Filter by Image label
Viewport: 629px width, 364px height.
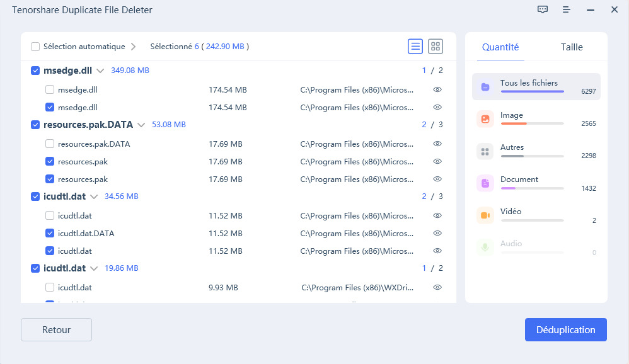click(x=512, y=115)
